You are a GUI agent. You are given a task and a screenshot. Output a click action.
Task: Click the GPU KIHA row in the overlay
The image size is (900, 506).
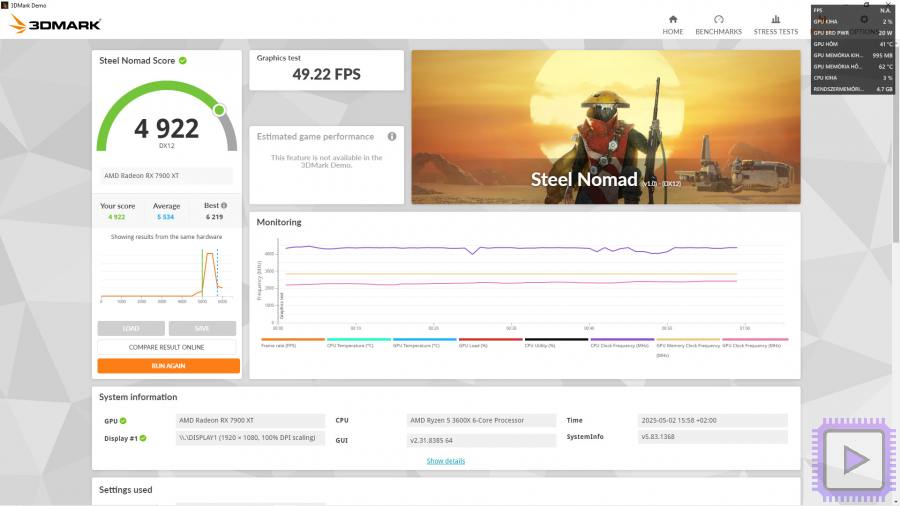pos(852,21)
